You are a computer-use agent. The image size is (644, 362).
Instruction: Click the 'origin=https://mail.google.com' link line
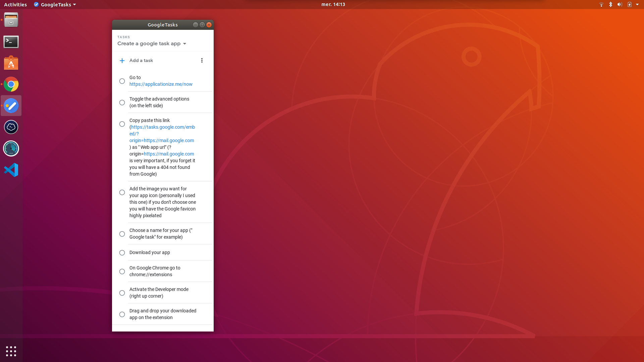[x=162, y=140]
